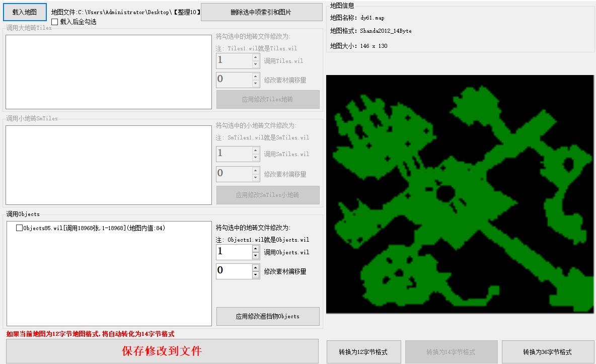Click the green map preview image
The image size is (596, 364).
click(460, 194)
